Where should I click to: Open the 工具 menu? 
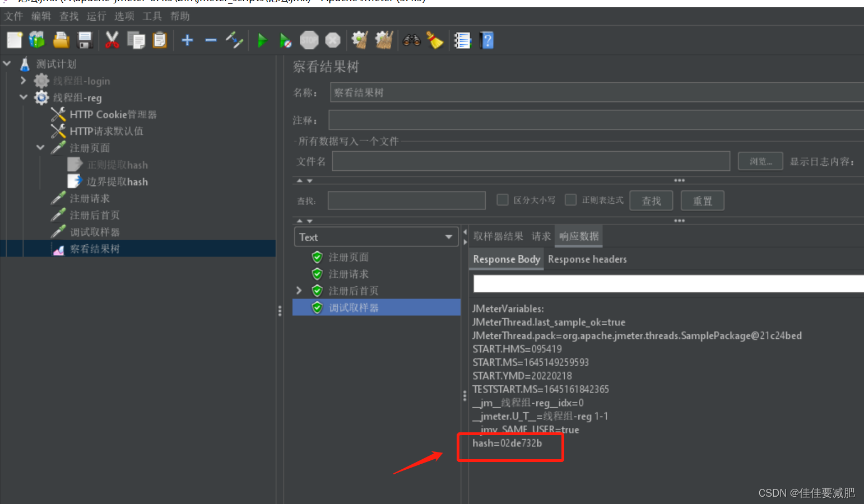152,16
